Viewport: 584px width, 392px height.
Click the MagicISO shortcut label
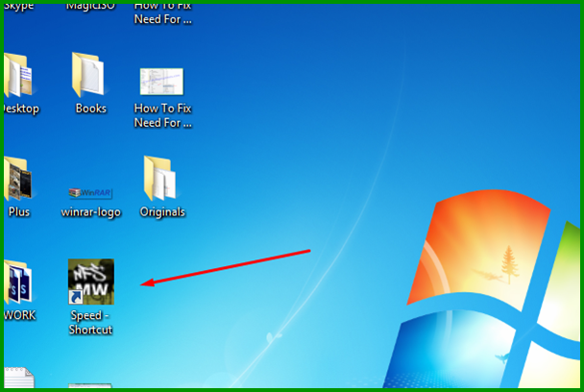point(90,7)
